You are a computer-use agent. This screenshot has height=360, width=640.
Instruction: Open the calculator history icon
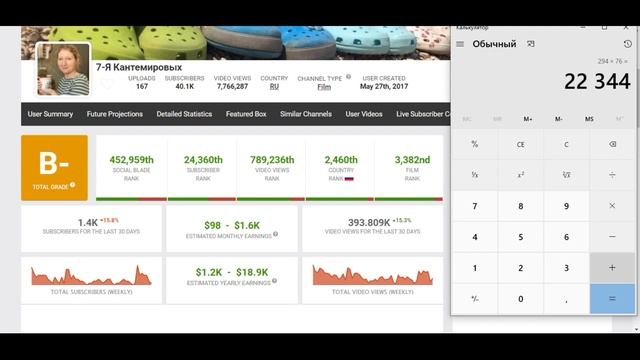click(x=628, y=44)
